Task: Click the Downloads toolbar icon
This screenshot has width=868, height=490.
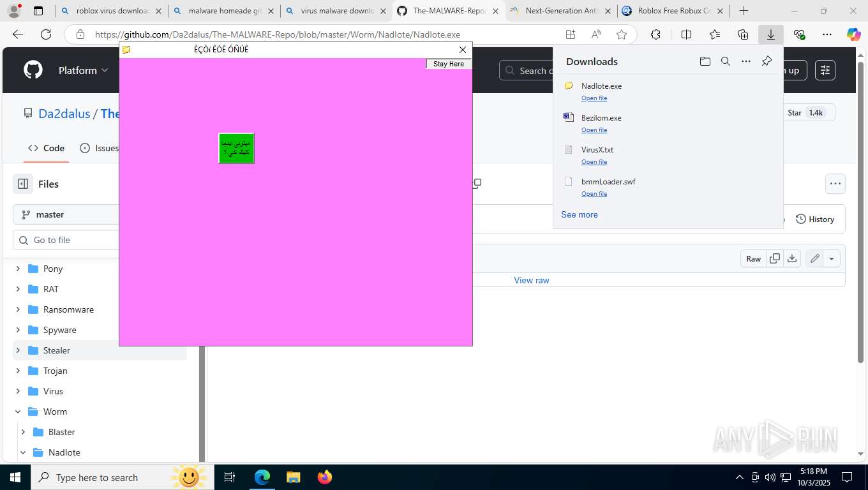Action: 771,35
